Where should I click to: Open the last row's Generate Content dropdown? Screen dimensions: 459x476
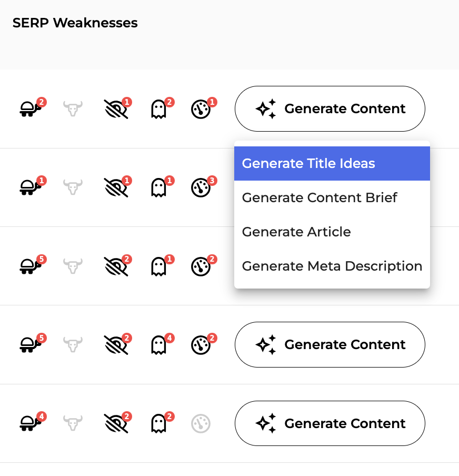click(330, 423)
